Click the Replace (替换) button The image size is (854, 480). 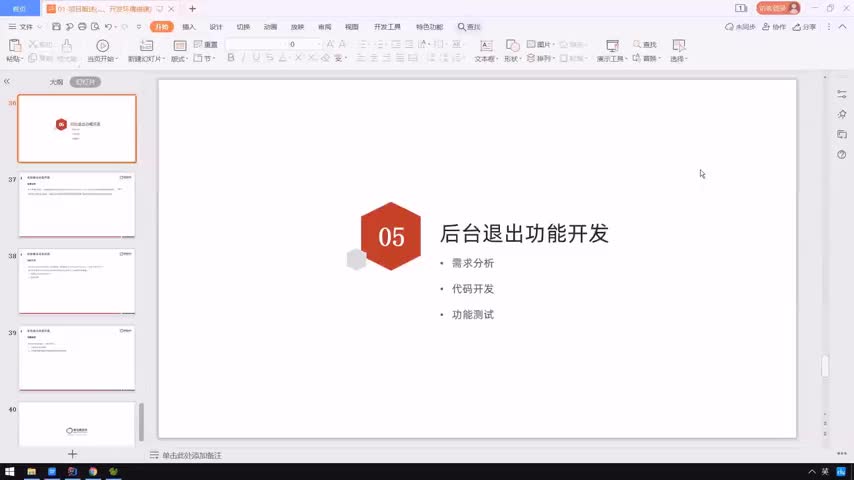point(646,58)
